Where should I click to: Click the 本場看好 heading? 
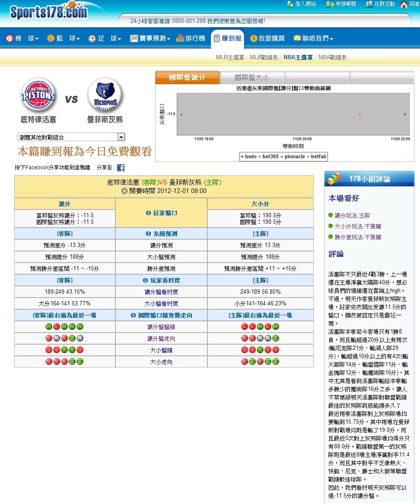point(344,198)
